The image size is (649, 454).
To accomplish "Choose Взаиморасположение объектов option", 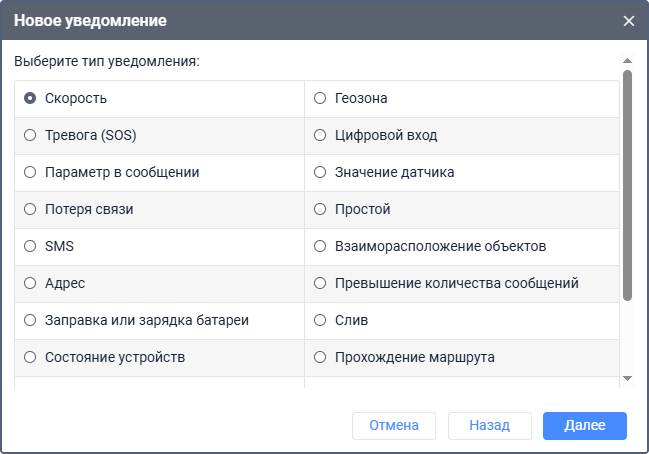I will tap(320, 246).
